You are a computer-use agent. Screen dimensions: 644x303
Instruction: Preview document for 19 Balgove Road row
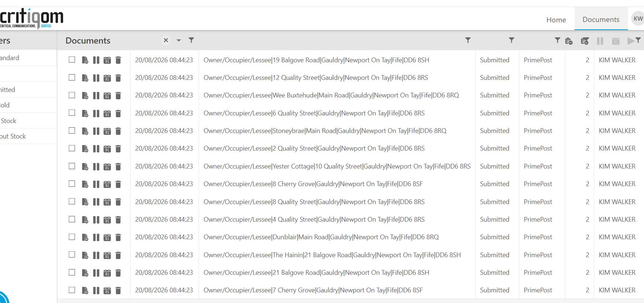point(85,60)
